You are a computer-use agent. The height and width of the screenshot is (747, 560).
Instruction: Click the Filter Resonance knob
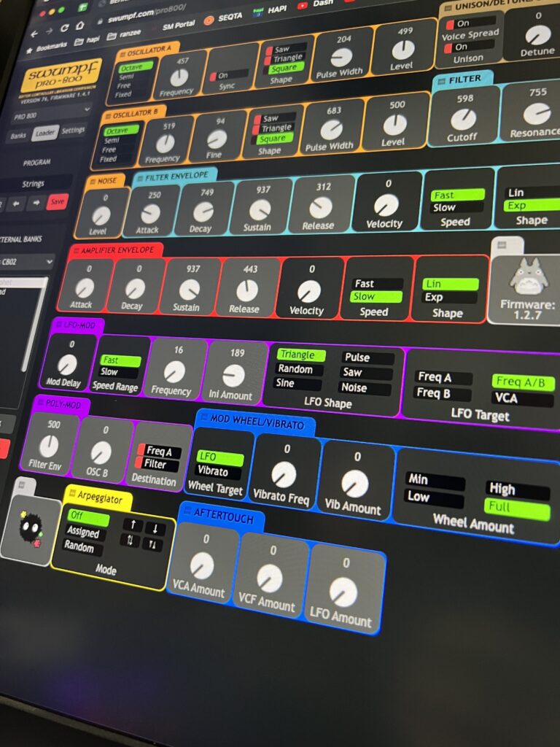coord(536,113)
